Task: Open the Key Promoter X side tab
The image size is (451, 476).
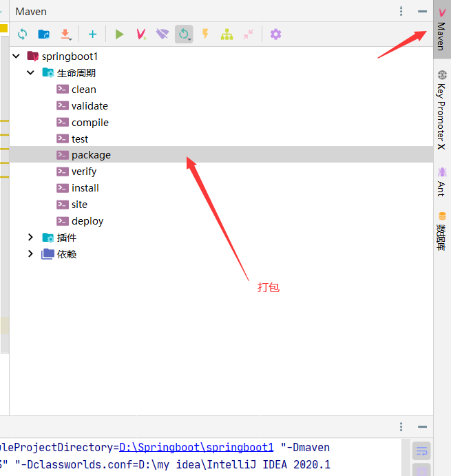Action: [x=441, y=110]
